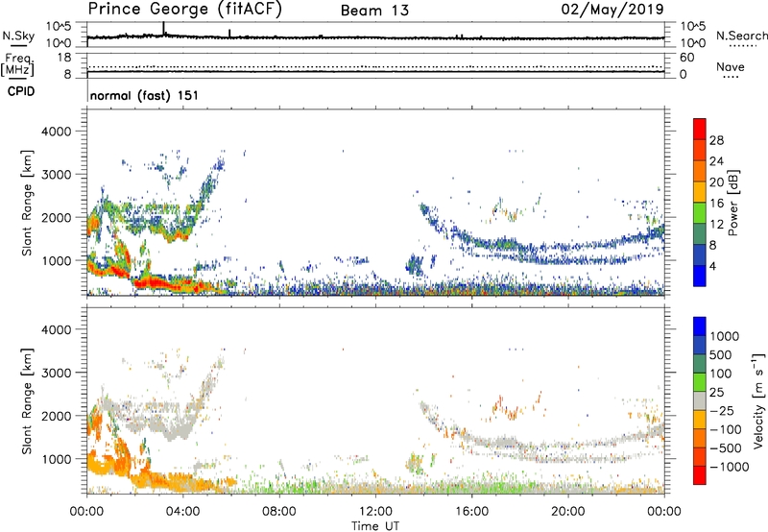Click the '08:00' time tick label

point(279,512)
